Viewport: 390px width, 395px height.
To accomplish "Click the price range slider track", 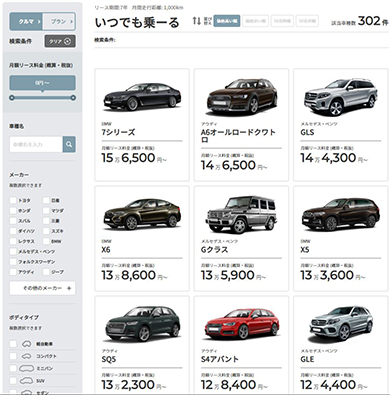I will pyautogui.click(x=42, y=98).
